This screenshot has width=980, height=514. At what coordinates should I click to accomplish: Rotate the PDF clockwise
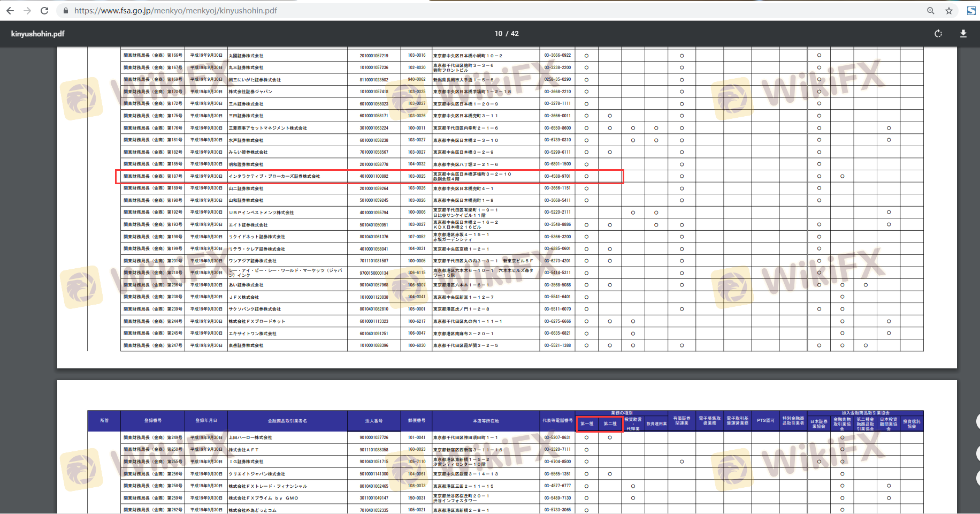point(938,34)
